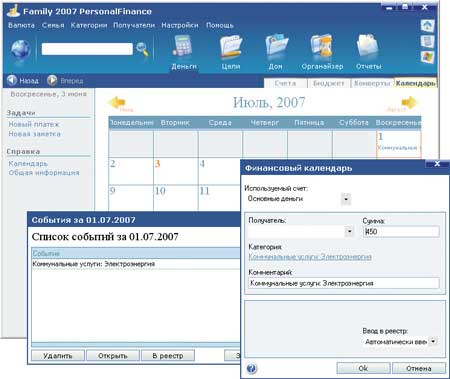
Task: Open the Получатели menu
Action: pyautogui.click(x=134, y=25)
